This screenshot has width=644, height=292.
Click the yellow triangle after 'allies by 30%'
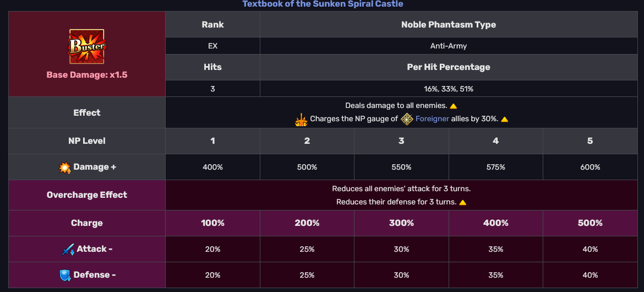pos(505,120)
